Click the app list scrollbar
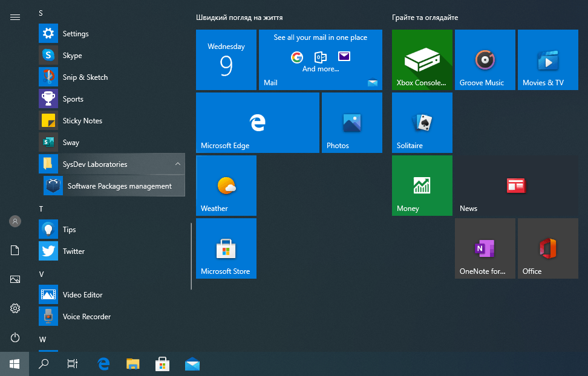 [191, 256]
